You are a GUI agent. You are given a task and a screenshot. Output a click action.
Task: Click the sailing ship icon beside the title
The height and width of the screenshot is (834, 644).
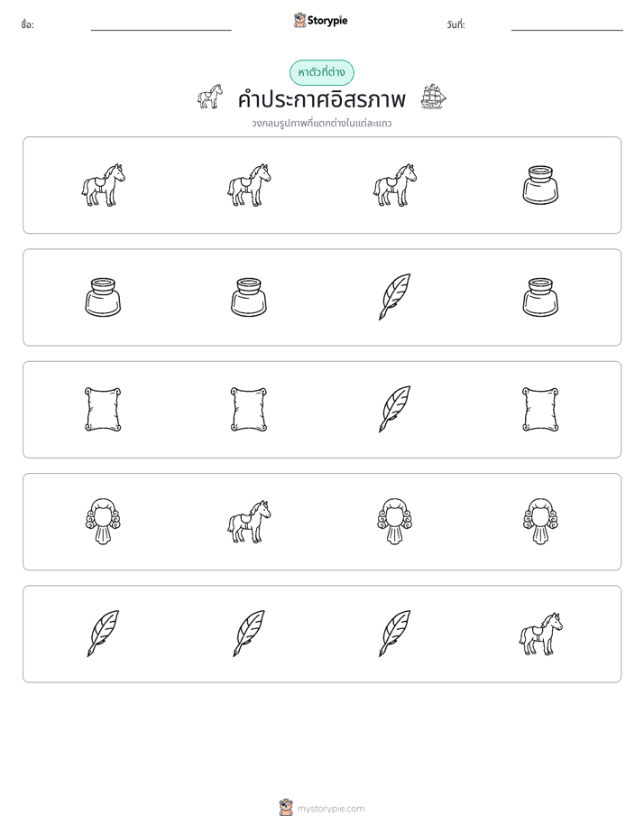tap(434, 97)
